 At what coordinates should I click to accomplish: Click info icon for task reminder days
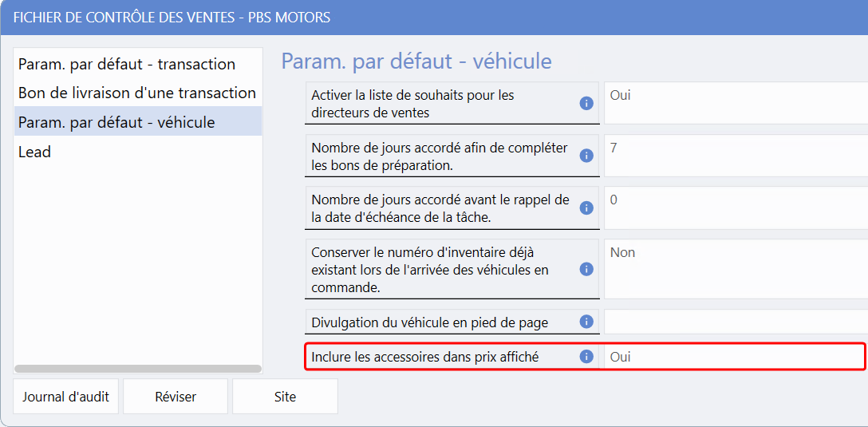[x=586, y=208]
